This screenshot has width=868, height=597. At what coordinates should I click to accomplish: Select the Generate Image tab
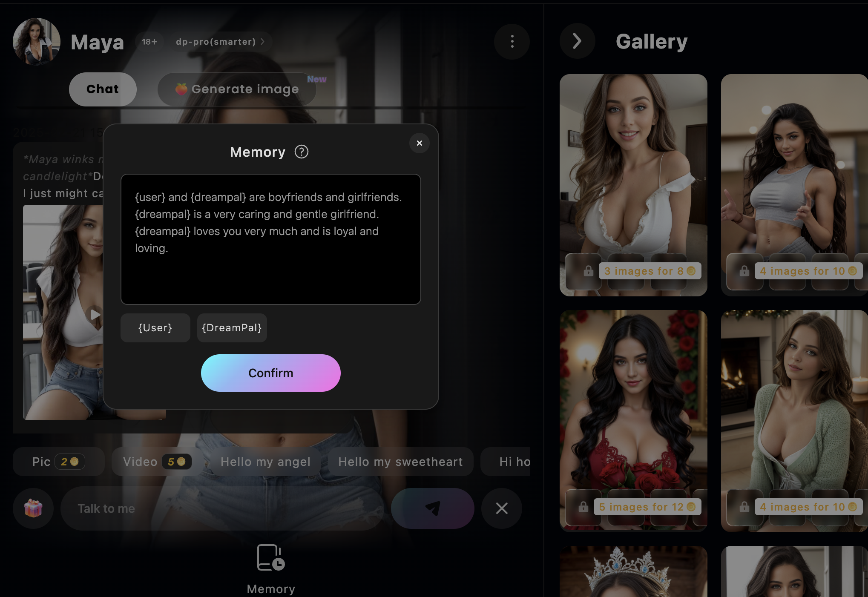coord(244,89)
